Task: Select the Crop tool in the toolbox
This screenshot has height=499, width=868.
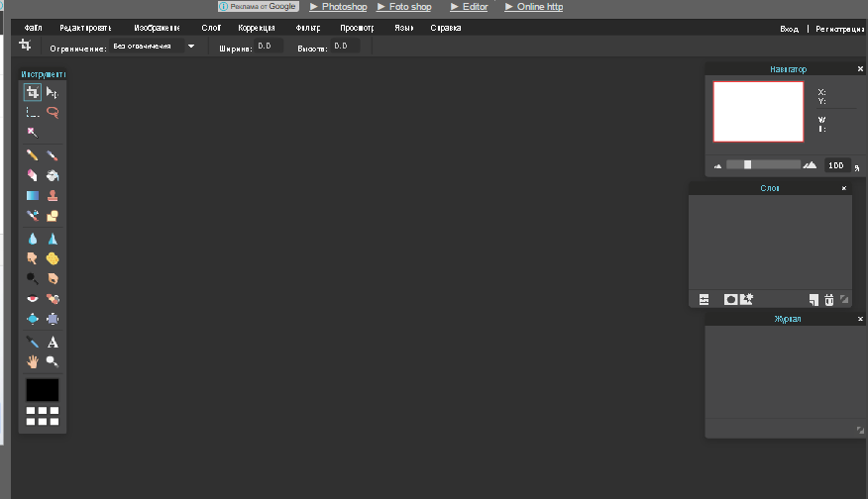Action: 33,92
